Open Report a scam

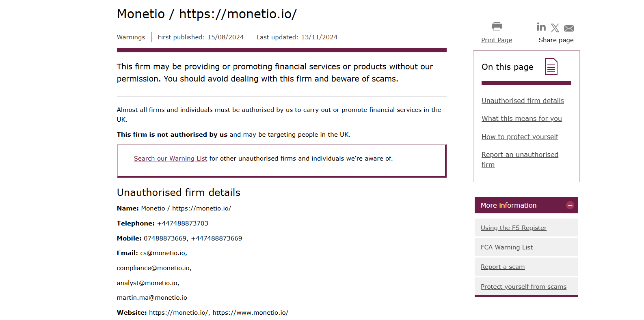click(503, 266)
